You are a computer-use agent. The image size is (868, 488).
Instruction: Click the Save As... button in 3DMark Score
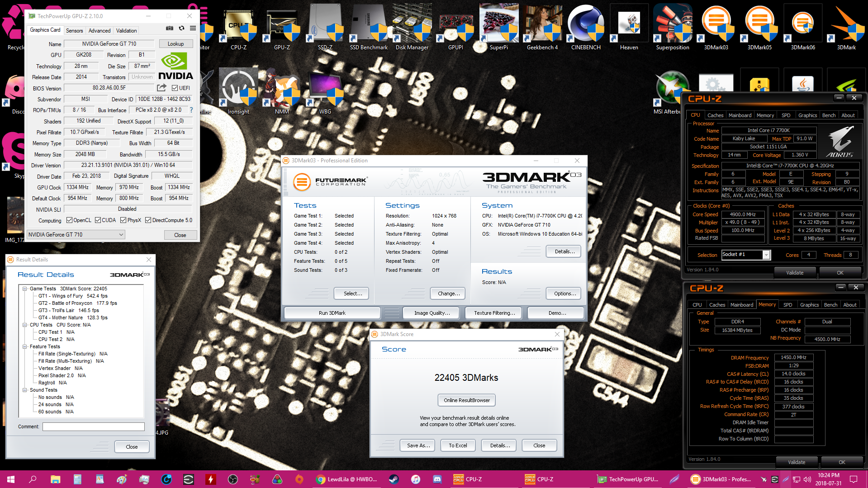(417, 445)
